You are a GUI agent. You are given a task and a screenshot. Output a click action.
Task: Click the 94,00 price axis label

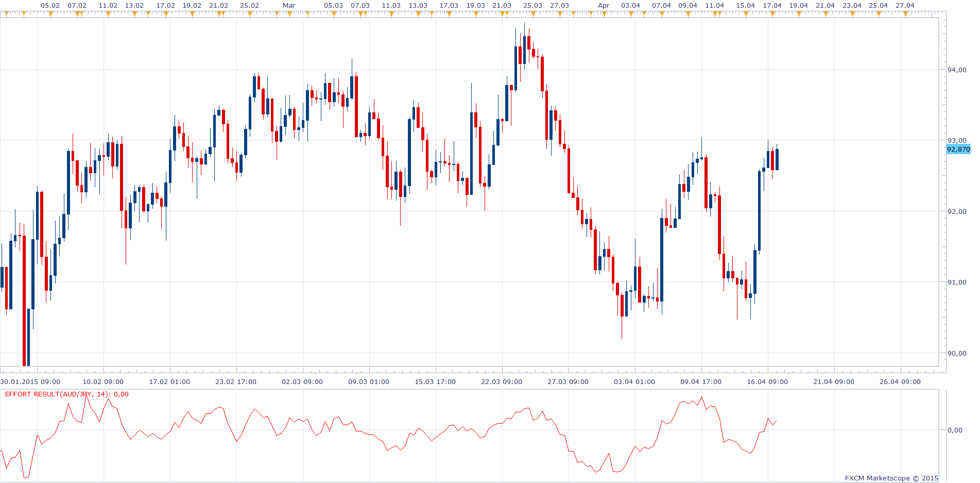click(x=957, y=70)
